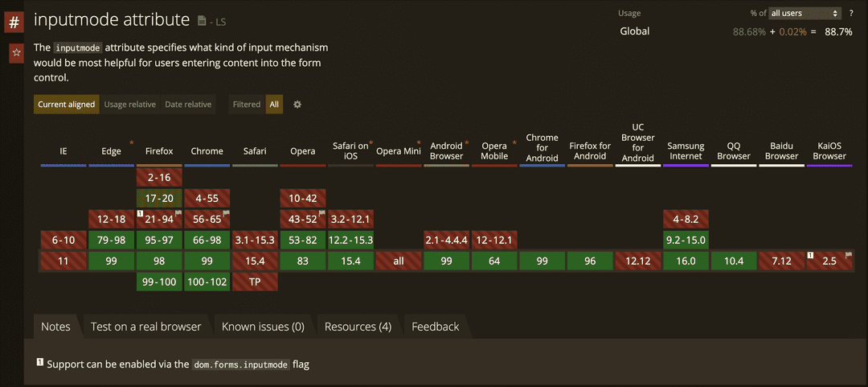Click the asterisk beside Android Browser
The width and height of the screenshot is (868, 387).
pos(467,143)
